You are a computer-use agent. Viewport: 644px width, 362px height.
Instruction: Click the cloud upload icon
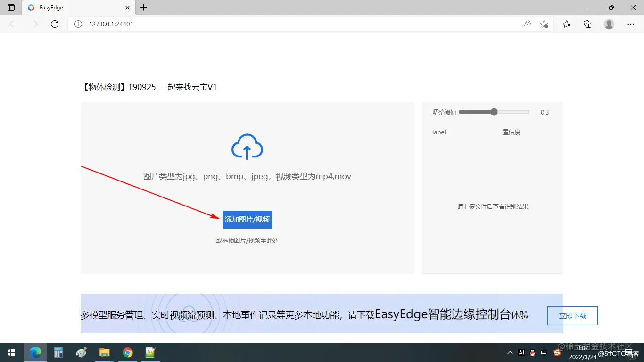pyautogui.click(x=247, y=147)
